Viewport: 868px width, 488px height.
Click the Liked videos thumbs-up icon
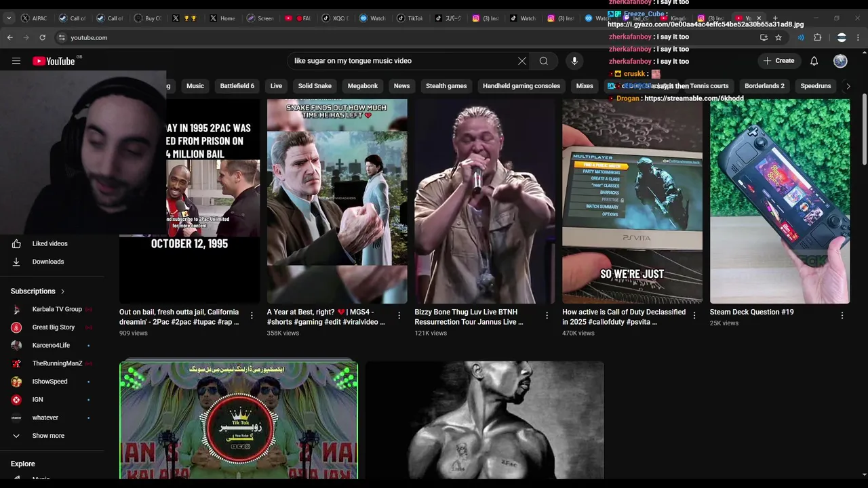click(x=16, y=243)
